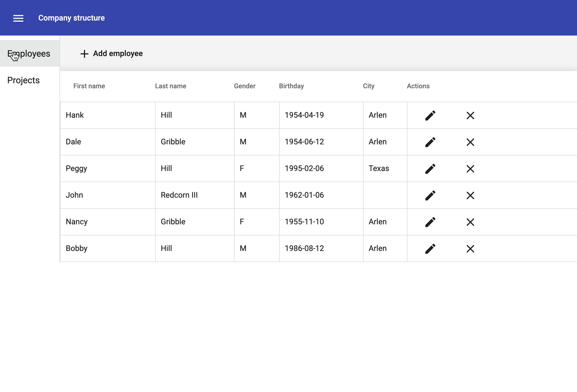The height and width of the screenshot is (392, 577).
Task: Remove Dale Gribble using the X icon
Action: click(x=470, y=142)
